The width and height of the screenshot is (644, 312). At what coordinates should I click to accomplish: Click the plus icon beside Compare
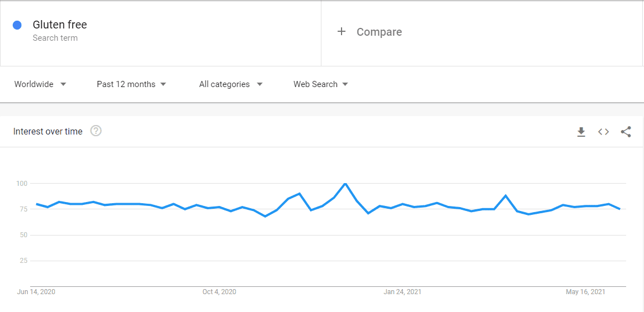[342, 32]
